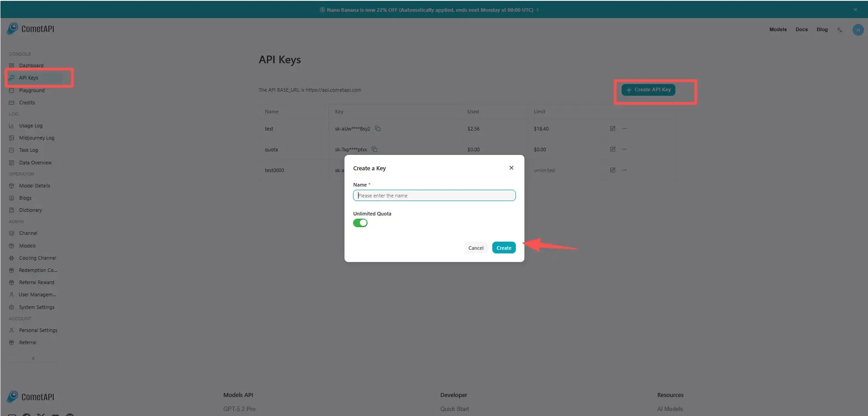Type in the key Name field
The image size is (868, 416).
(434, 196)
